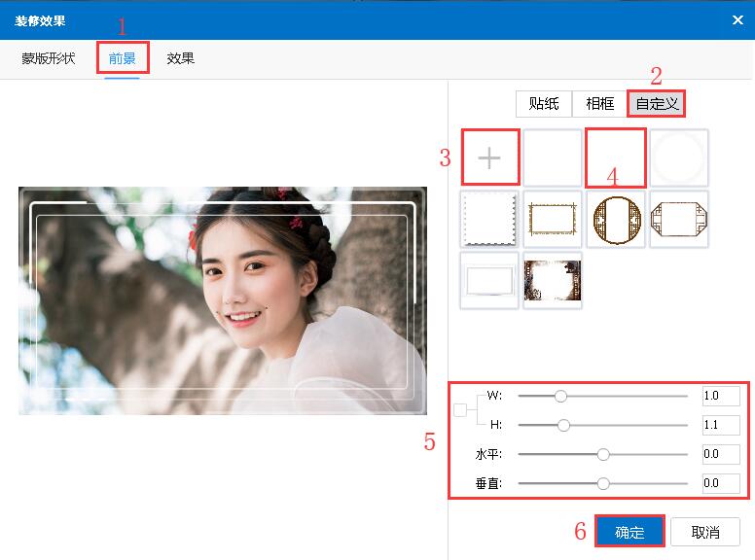Switch to the 效果 tab
The height and width of the screenshot is (560, 755).
pyautogui.click(x=181, y=58)
